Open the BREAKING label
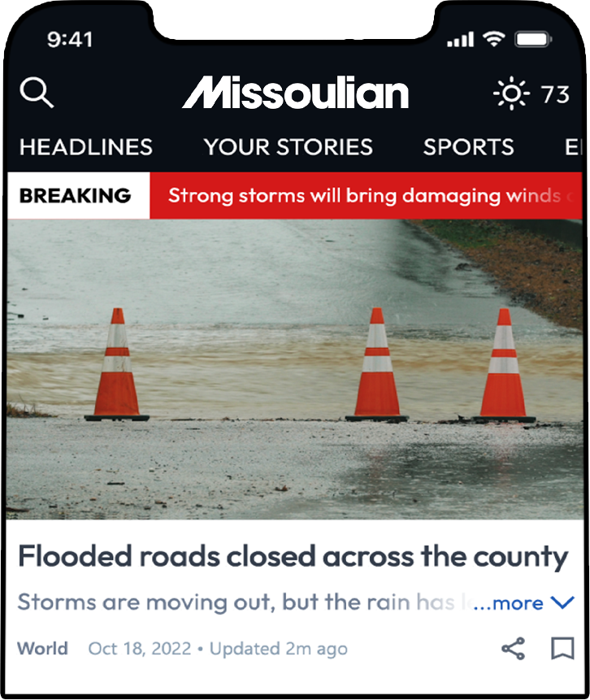Viewport: 590px width, 700px height. (x=76, y=196)
